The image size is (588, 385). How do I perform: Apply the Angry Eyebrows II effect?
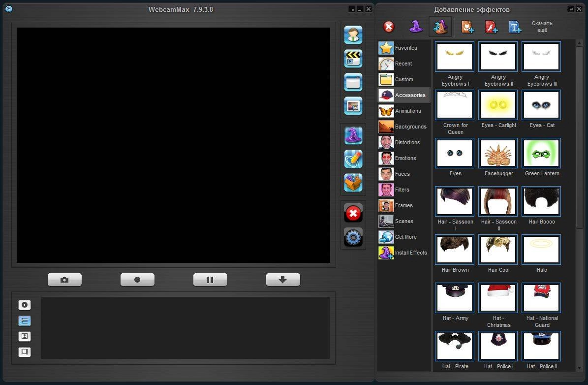498,56
